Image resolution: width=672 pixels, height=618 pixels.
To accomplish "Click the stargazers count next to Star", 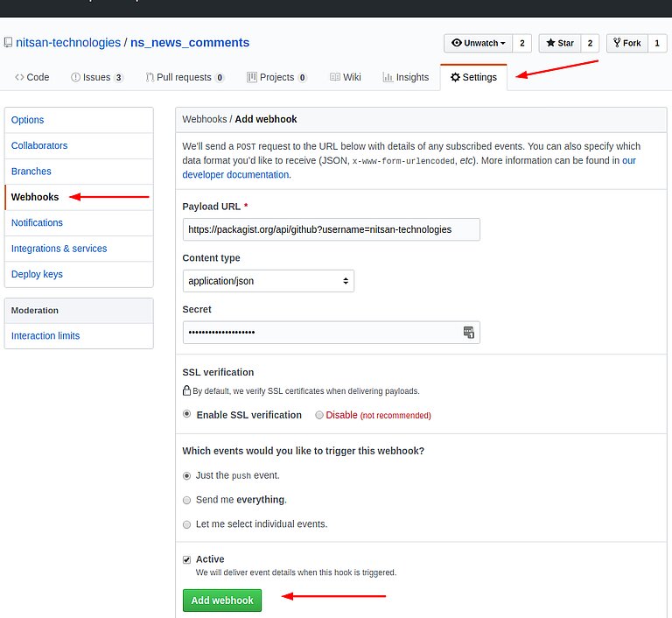I will pyautogui.click(x=590, y=43).
